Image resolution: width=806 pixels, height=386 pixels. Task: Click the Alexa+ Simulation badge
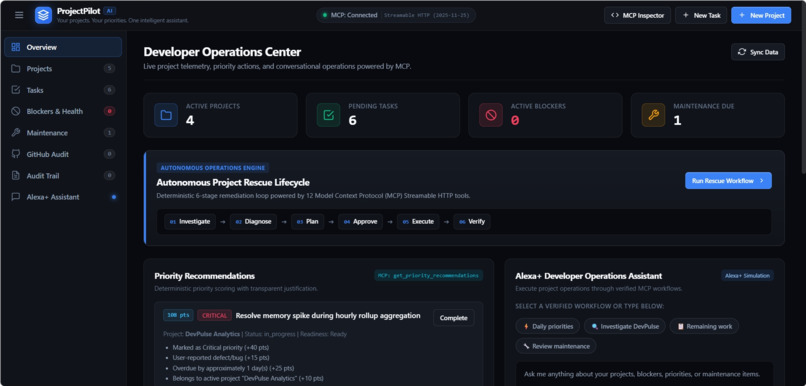pos(747,275)
